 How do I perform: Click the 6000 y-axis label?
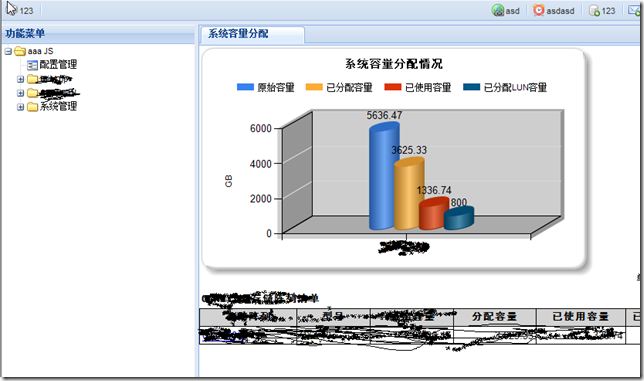pos(261,129)
